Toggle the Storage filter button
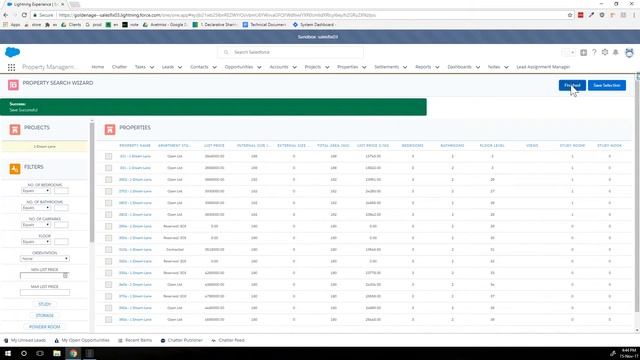 [44, 316]
